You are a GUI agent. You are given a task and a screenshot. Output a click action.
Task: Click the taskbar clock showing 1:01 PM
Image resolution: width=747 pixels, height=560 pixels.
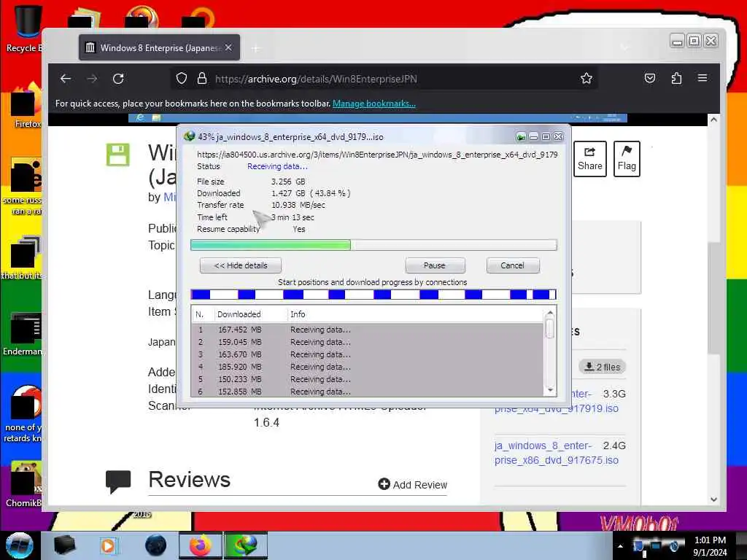coord(710,546)
